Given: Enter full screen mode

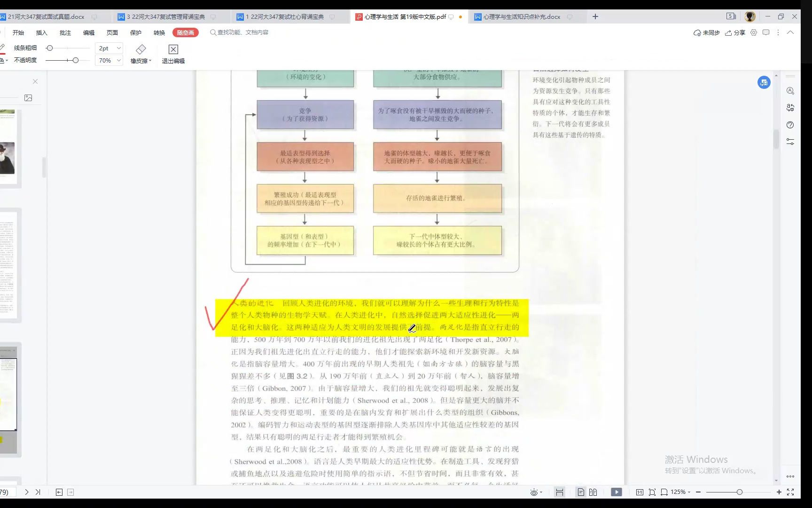Looking at the screenshot, I should [x=790, y=492].
